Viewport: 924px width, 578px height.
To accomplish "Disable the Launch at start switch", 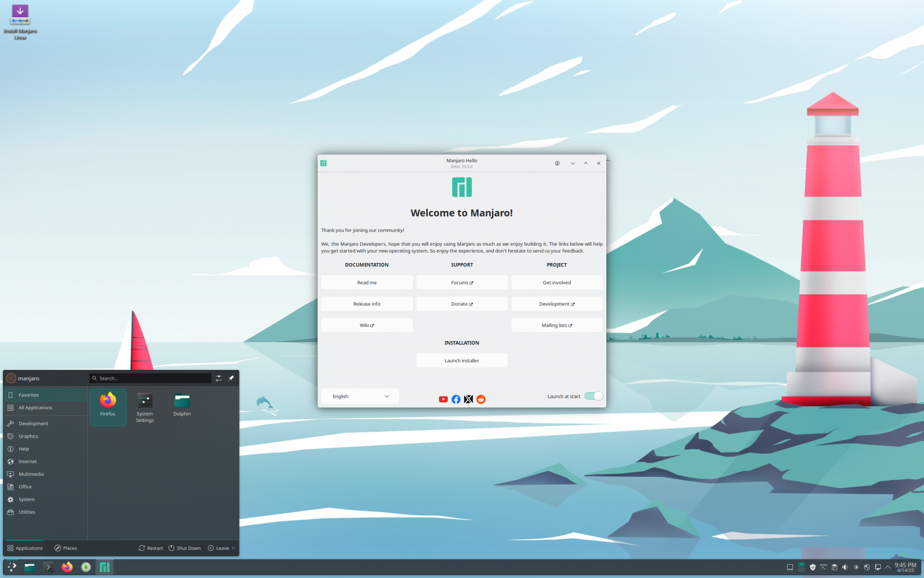I will 593,396.
